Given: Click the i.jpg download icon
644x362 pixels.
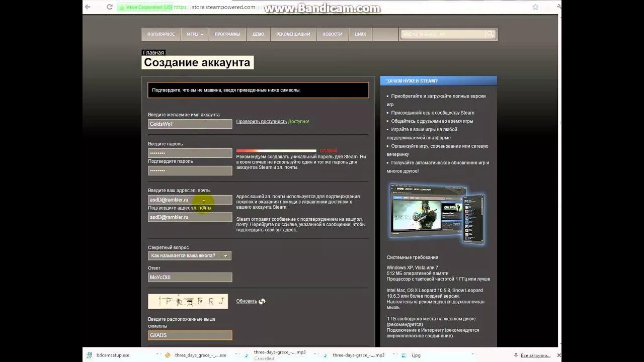Looking at the screenshot, I should click(x=404, y=355).
